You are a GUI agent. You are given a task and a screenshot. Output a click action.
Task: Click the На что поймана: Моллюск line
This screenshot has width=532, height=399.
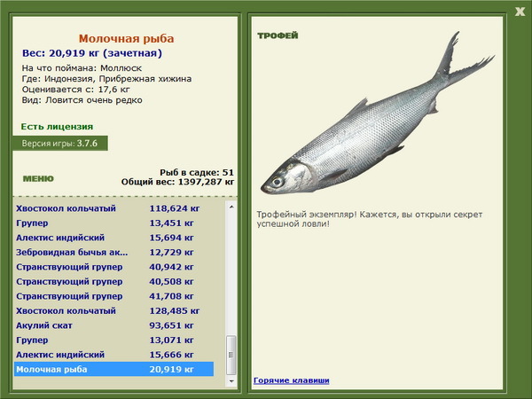[82, 68]
